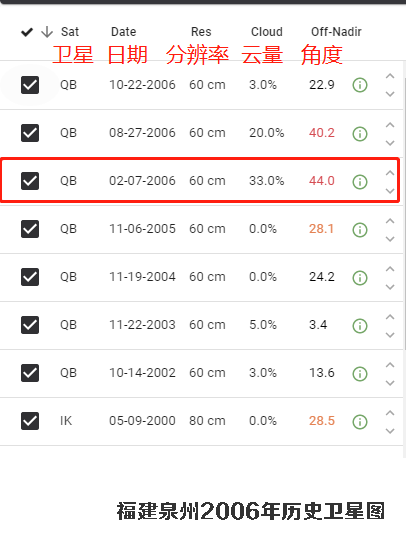406x538 pixels.
Task: Sort list by Date column header
Action: [124, 32]
